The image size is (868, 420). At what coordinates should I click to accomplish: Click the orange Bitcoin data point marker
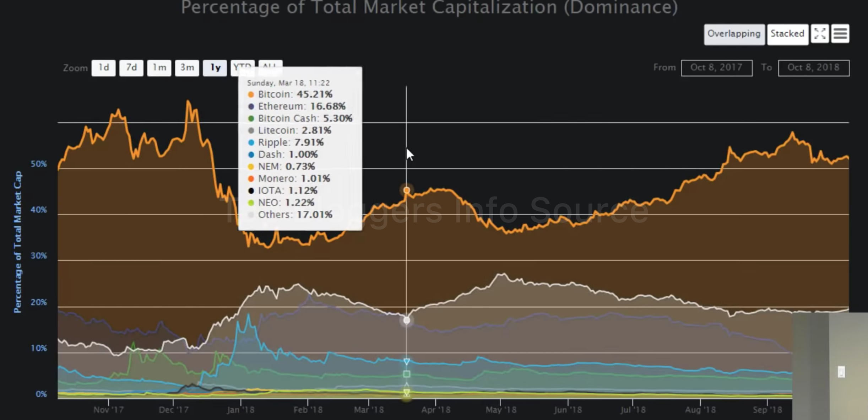coord(407,190)
